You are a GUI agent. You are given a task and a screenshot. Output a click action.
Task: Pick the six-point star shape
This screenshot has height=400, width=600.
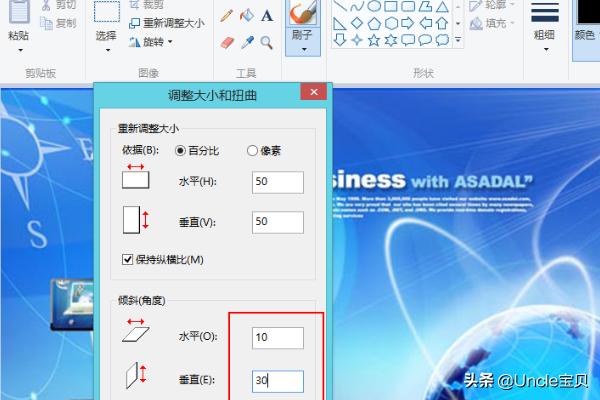(391, 40)
